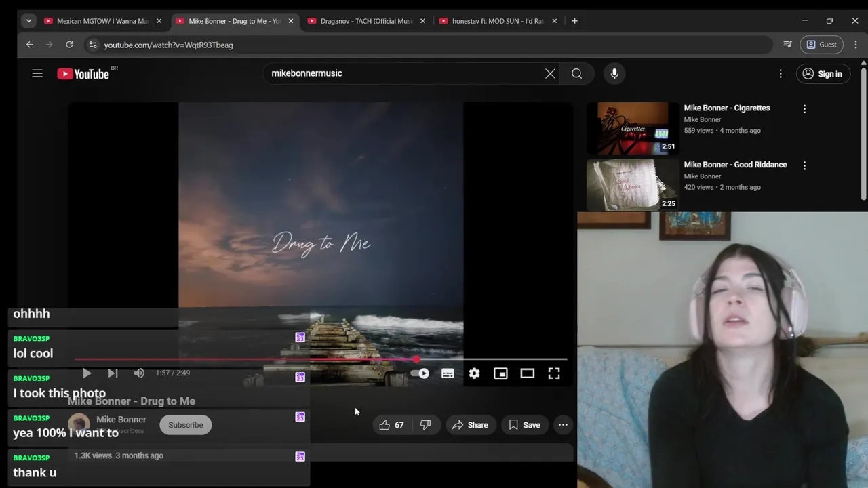
Task: Toggle subtitles/closed captions
Action: [x=448, y=373]
